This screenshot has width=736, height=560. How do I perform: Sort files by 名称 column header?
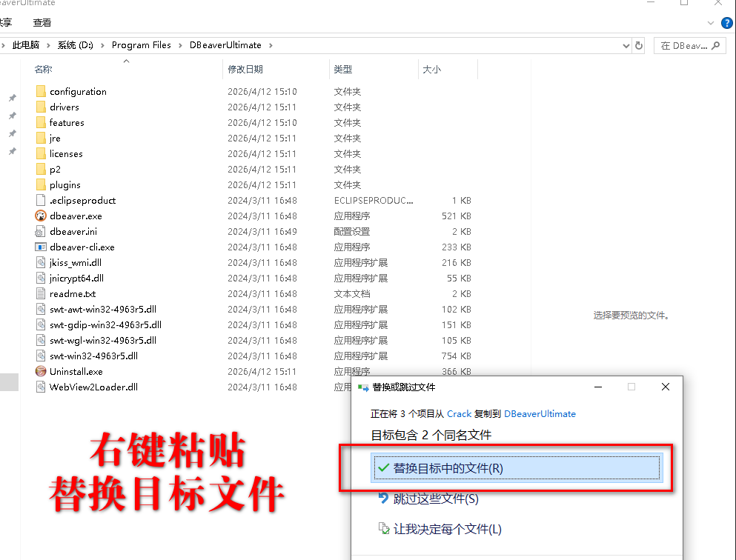click(43, 69)
